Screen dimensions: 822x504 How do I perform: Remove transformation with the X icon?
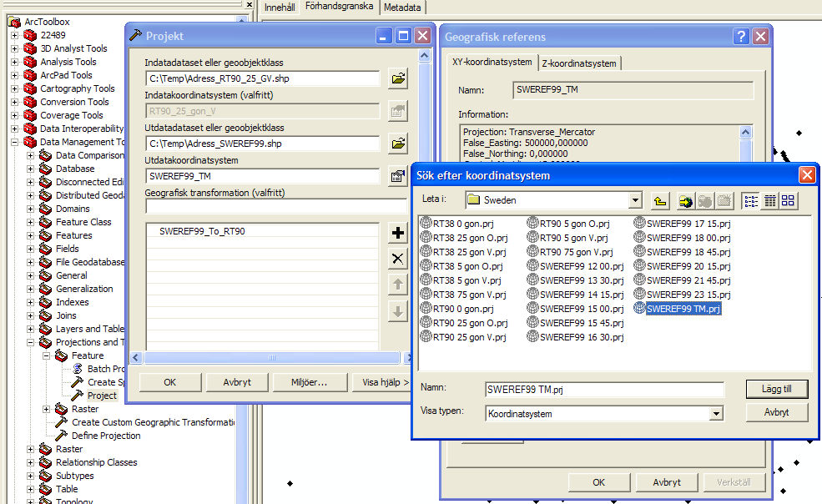point(398,259)
